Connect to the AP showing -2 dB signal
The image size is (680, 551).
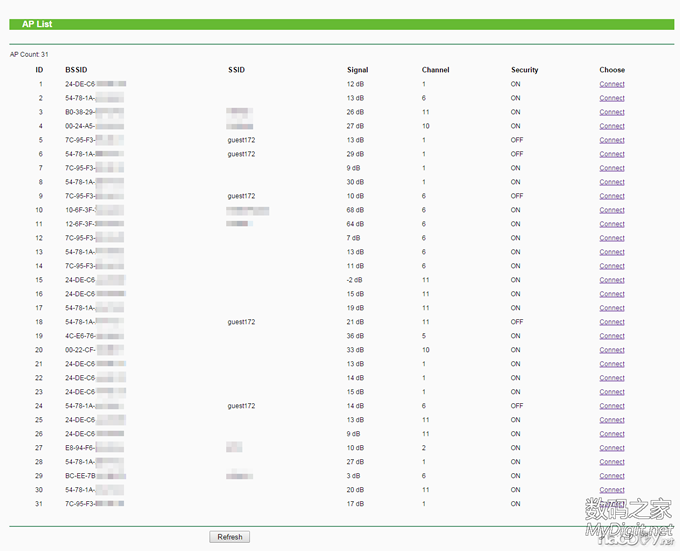click(x=612, y=280)
